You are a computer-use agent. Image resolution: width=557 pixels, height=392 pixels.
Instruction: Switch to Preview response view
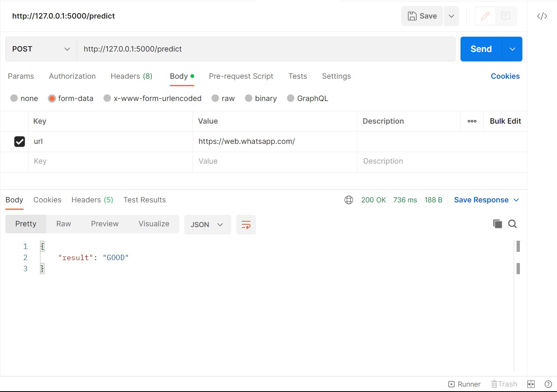click(x=105, y=224)
